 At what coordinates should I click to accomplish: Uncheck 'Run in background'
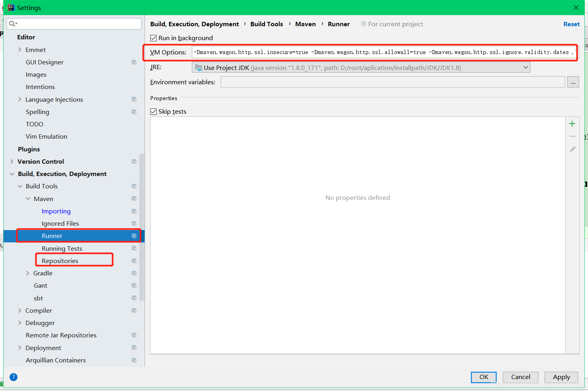coord(153,38)
